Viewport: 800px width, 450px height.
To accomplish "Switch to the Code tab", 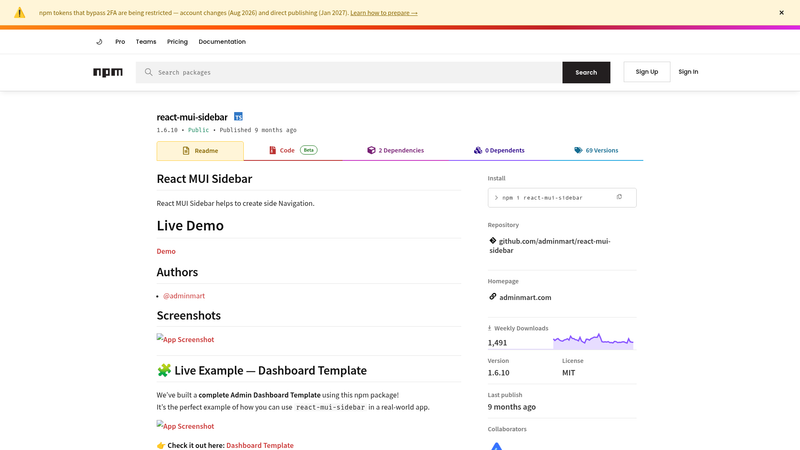I will coord(293,151).
